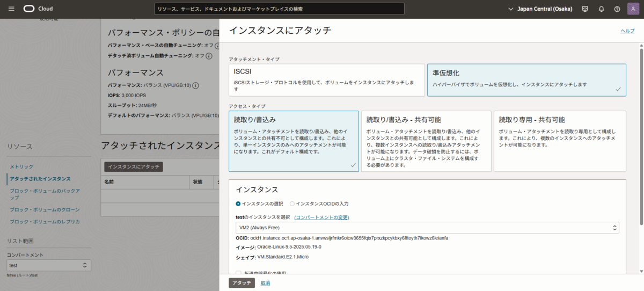644x291 pixels.
Task: Choose インスタンスOCIDの入力 radio option
Action: (x=292, y=204)
